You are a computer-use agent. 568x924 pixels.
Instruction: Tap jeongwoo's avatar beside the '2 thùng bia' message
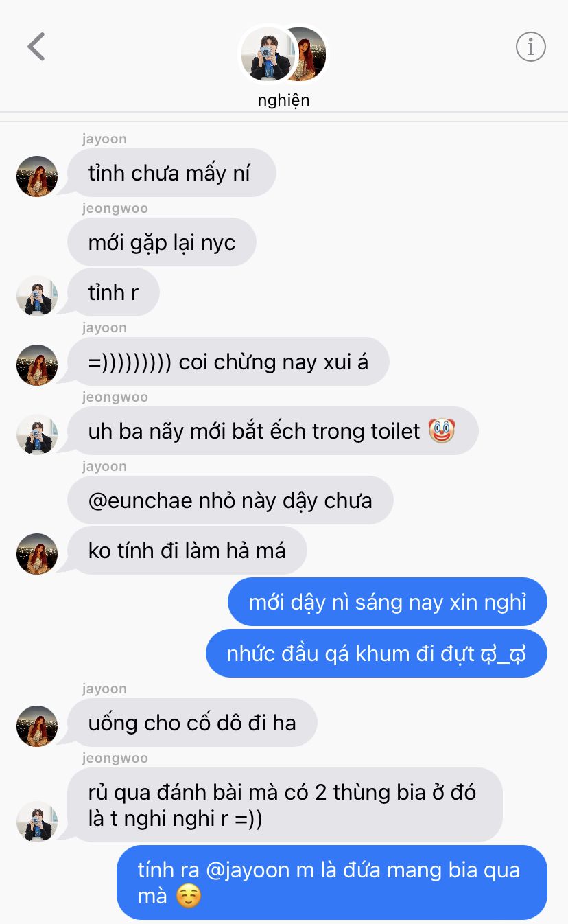[37, 821]
